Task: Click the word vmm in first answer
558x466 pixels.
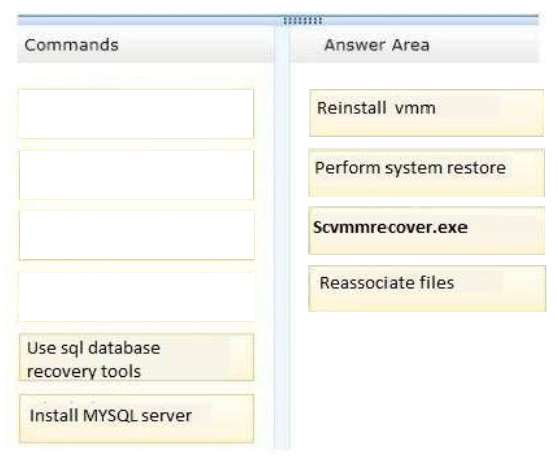Action: click(415, 108)
